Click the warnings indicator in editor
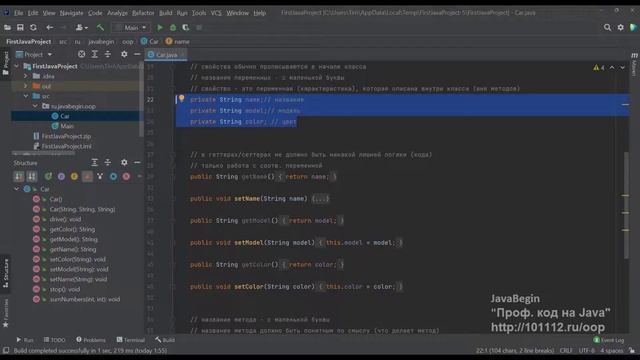This screenshot has height=360, width=640. 599,67
